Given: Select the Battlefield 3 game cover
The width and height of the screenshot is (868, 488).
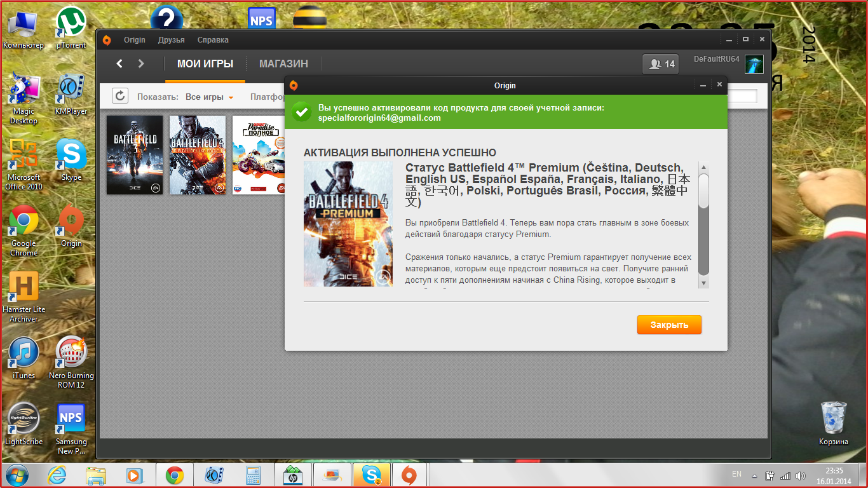Looking at the screenshot, I should coord(135,154).
